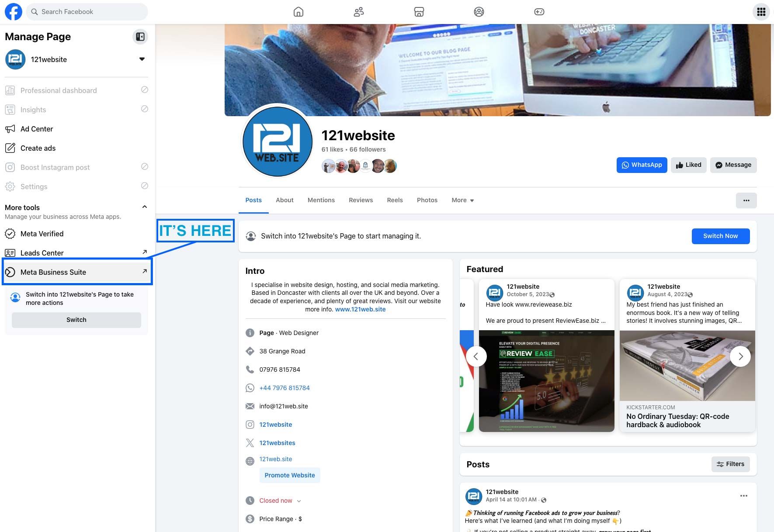The image size is (774, 532).
Task: Open the Gaming controller icon
Action: [x=539, y=12]
